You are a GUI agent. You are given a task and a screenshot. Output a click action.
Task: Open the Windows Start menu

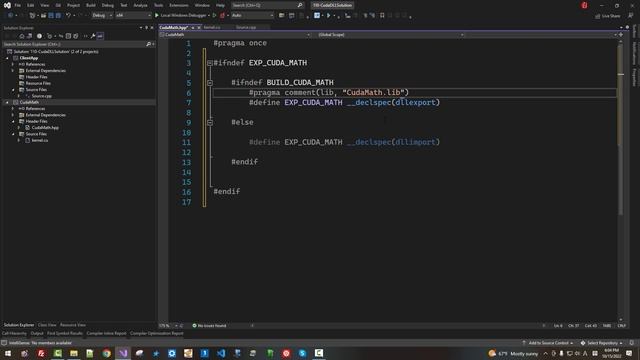[8, 353]
